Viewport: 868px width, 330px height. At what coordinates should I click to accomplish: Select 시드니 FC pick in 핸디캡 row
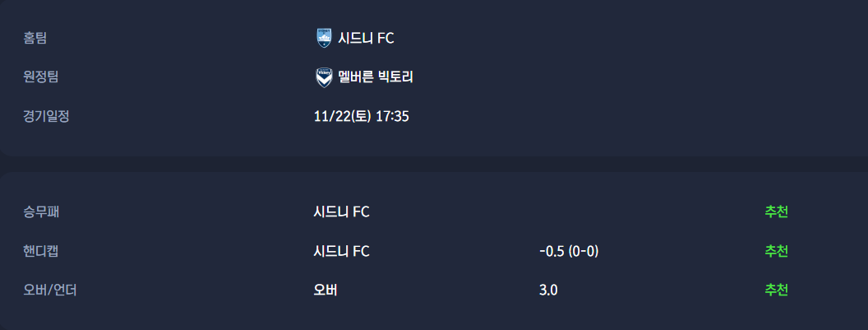(342, 251)
